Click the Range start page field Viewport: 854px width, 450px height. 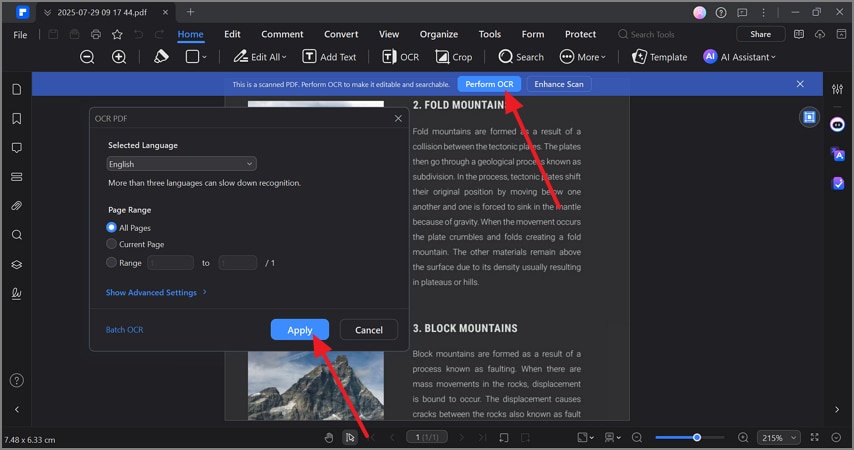click(170, 263)
